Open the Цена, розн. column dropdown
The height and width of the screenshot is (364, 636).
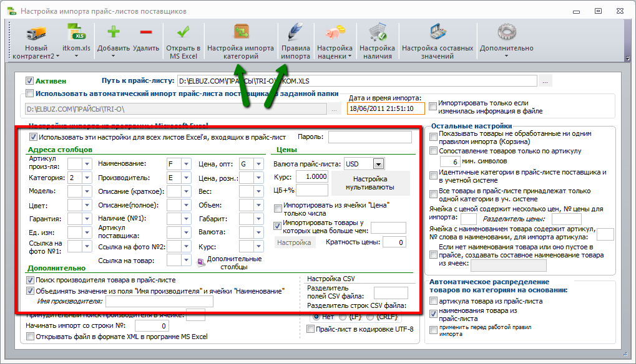tap(259, 178)
